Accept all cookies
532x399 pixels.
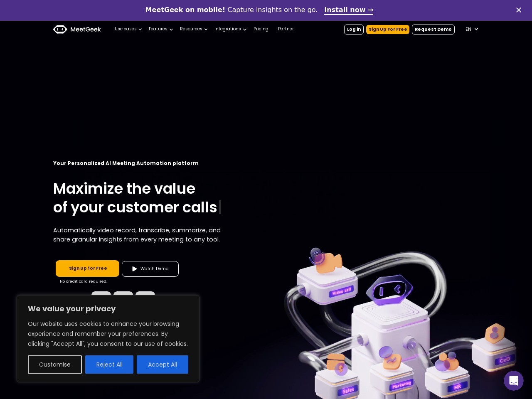pos(163,365)
